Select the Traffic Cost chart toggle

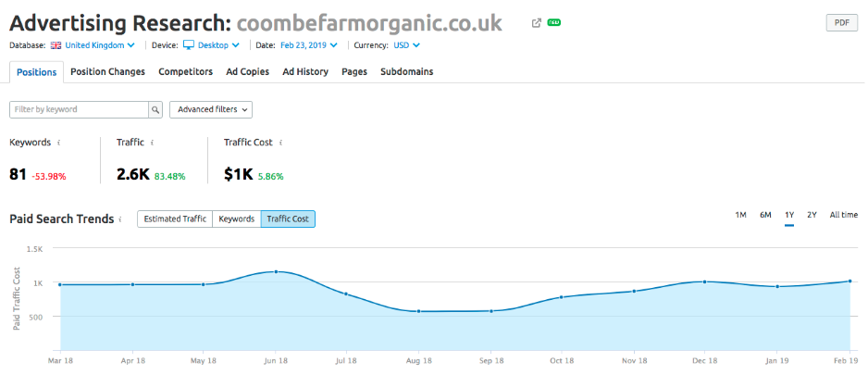pyautogui.click(x=288, y=219)
